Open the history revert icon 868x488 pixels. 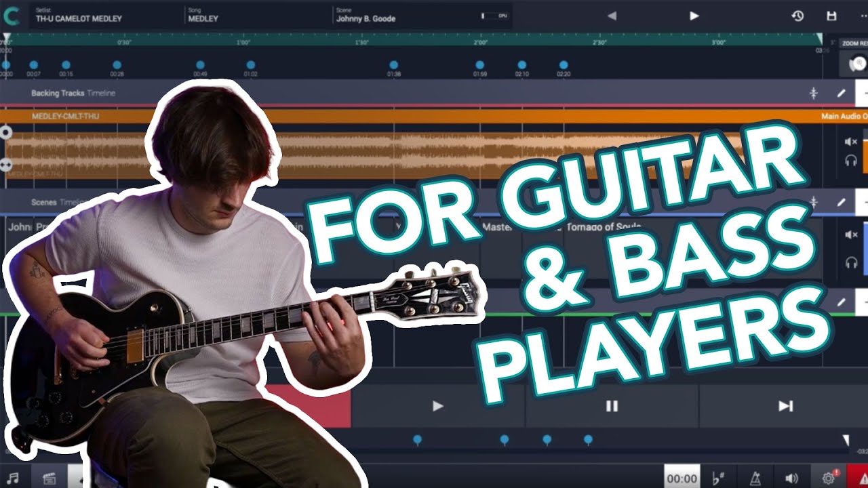point(797,16)
